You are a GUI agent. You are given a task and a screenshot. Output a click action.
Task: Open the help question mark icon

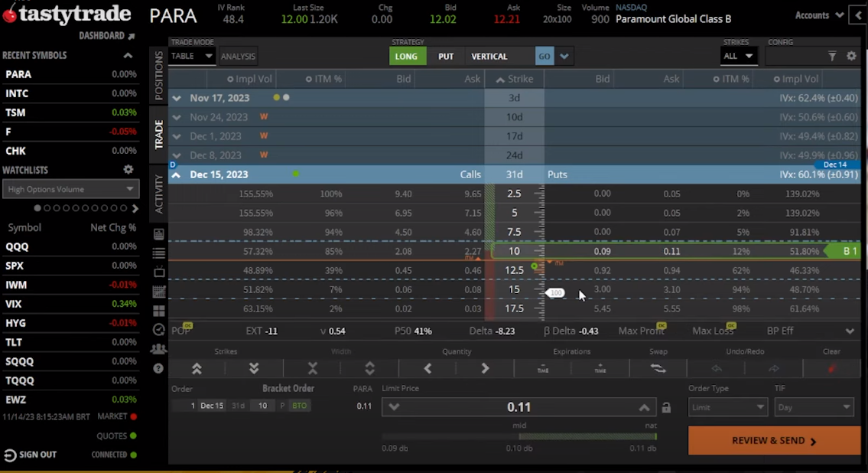[x=159, y=368]
